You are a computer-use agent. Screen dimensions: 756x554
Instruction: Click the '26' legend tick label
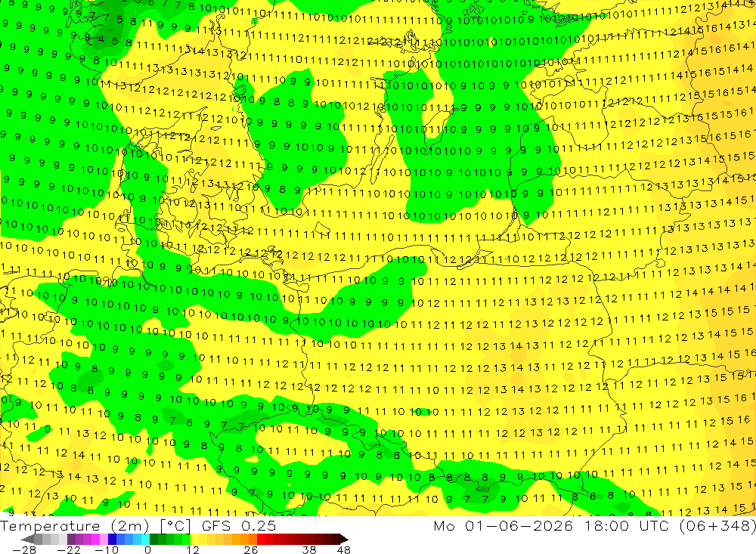(x=251, y=549)
